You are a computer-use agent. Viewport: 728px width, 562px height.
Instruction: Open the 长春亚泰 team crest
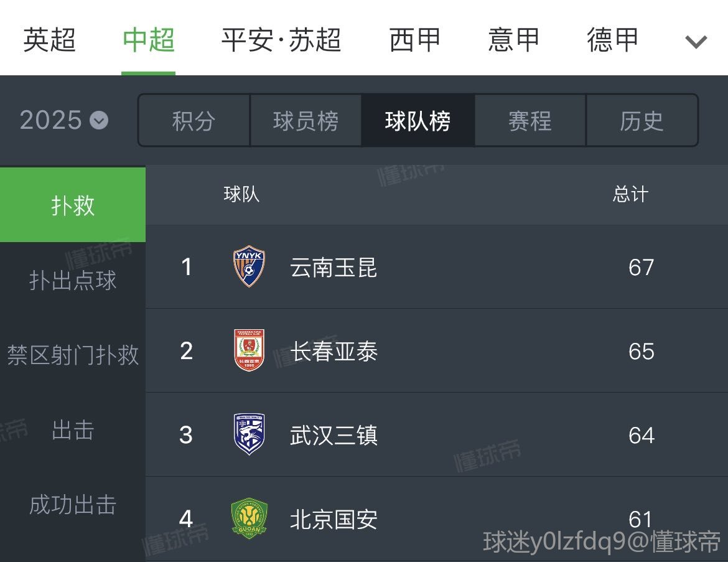pos(249,350)
